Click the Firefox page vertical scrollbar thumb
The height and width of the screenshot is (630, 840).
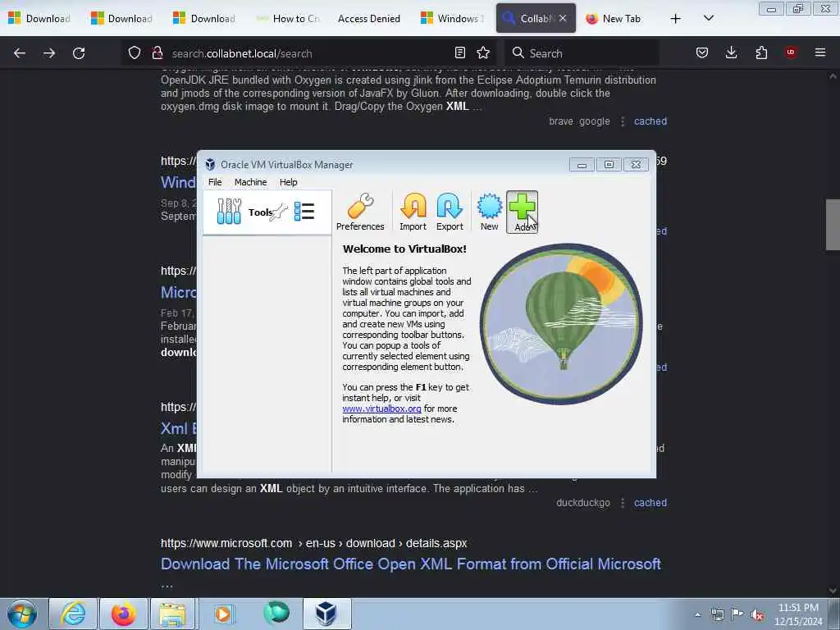pos(833,225)
